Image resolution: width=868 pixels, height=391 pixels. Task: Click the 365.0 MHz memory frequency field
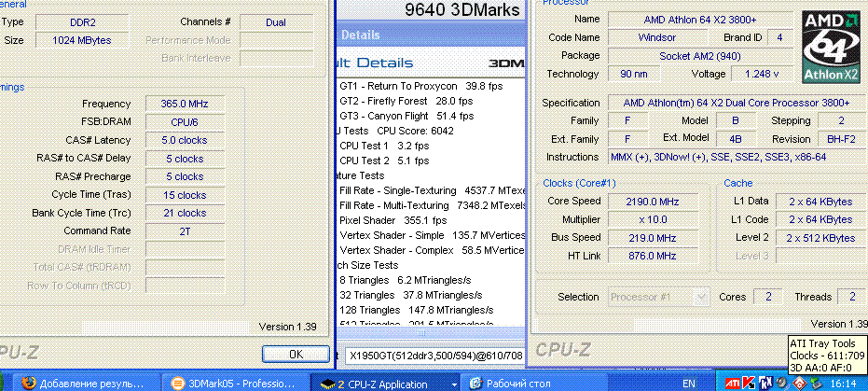185,104
